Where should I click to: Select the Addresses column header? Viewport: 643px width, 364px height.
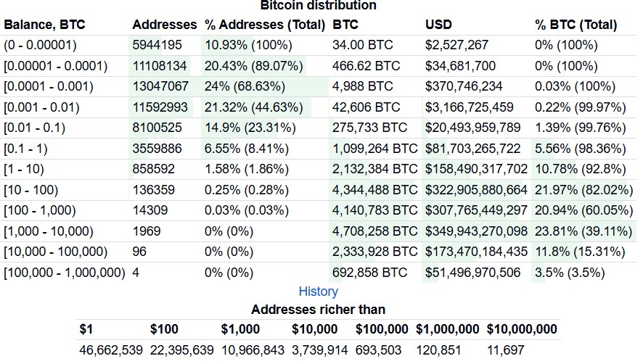(x=164, y=25)
